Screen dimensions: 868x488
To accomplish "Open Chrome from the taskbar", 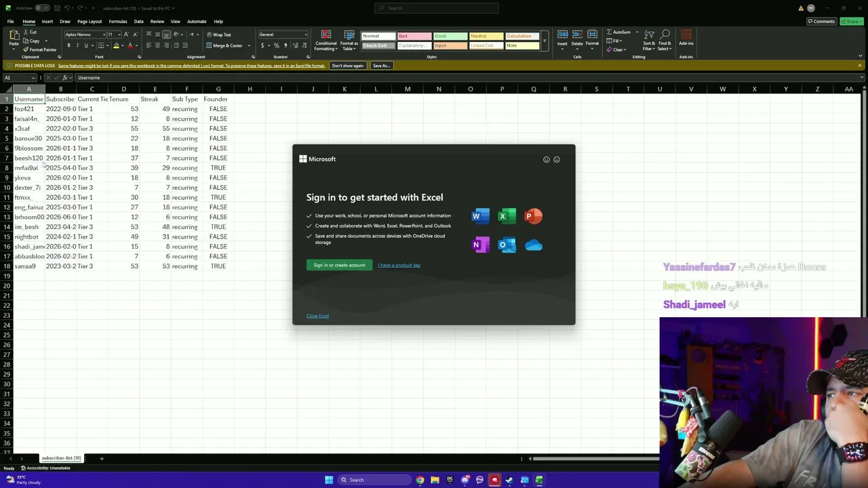I will coord(420,480).
